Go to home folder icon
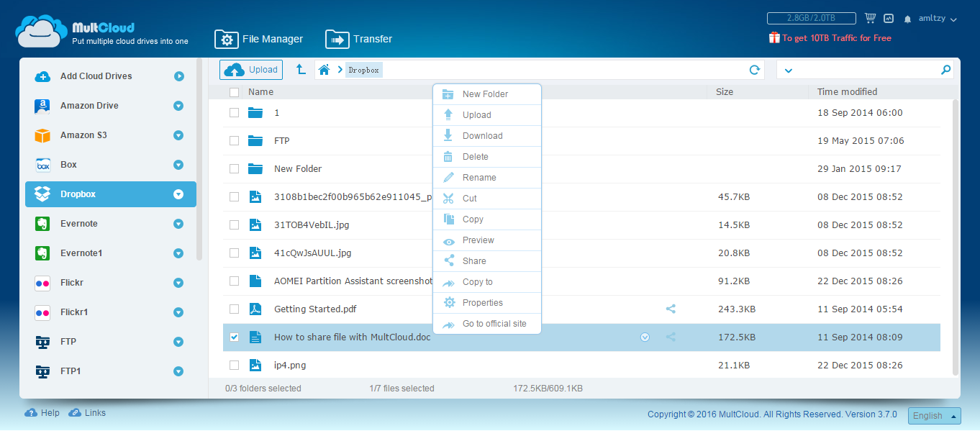The width and height of the screenshot is (980, 431). (325, 70)
